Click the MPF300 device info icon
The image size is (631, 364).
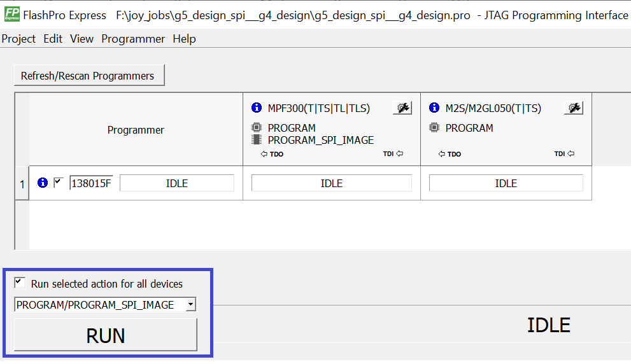[257, 108]
